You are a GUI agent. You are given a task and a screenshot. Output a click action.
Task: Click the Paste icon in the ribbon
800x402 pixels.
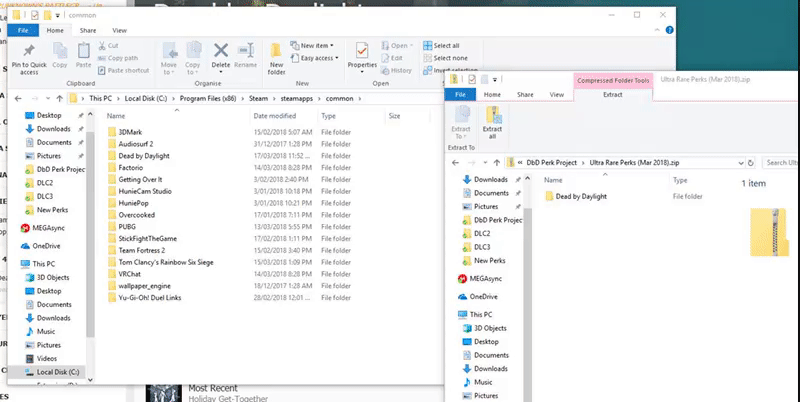84,52
